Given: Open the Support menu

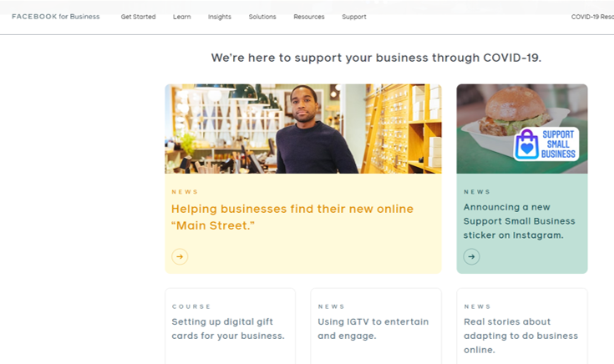Looking at the screenshot, I should pyautogui.click(x=354, y=17).
